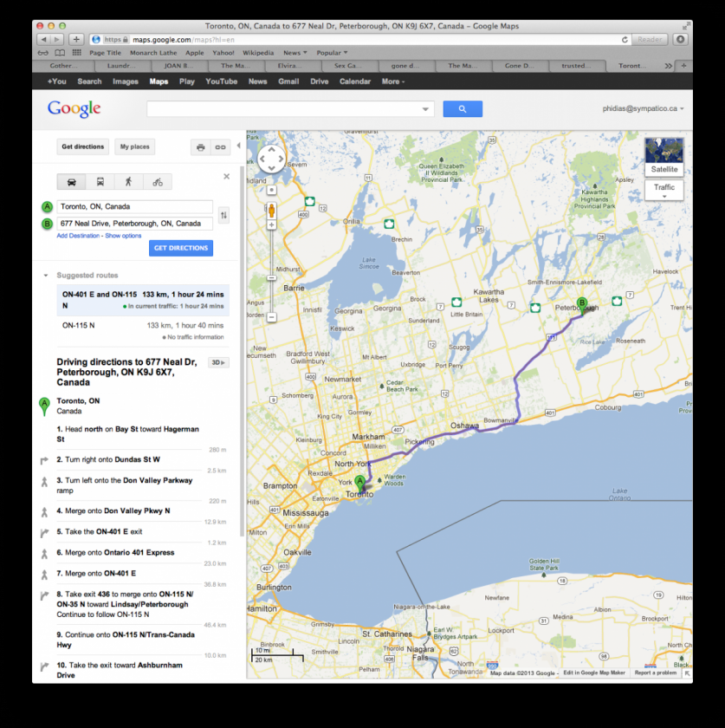
Task: Choose the walking directions mode
Action: pos(128,182)
